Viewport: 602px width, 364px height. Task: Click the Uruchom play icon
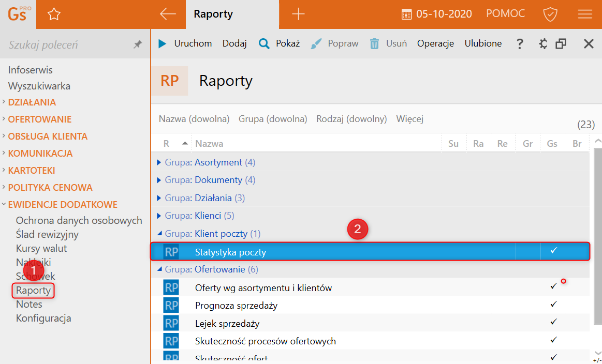pyautogui.click(x=163, y=44)
